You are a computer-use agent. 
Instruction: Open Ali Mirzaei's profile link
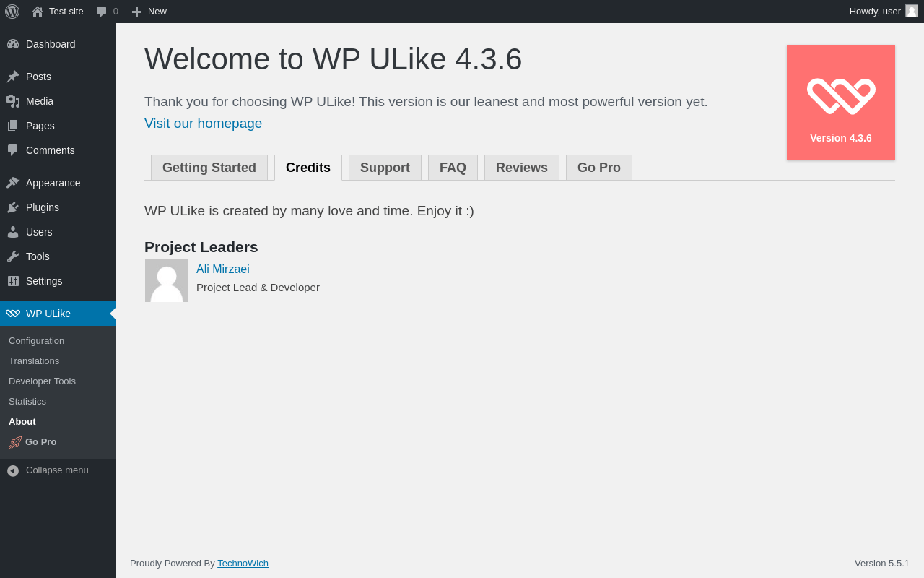tap(223, 269)
